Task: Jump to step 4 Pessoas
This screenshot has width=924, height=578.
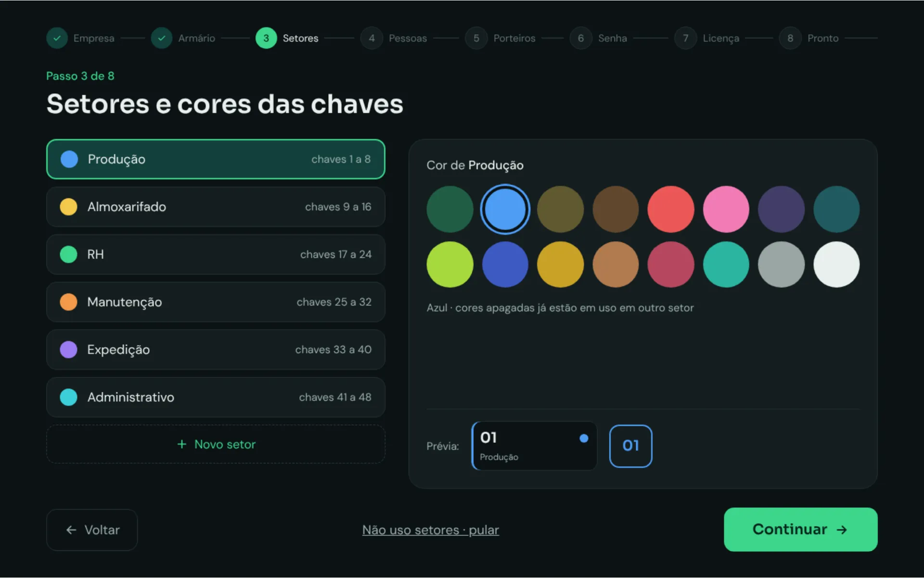Action: pyautogui.click(x=394, y=38)
